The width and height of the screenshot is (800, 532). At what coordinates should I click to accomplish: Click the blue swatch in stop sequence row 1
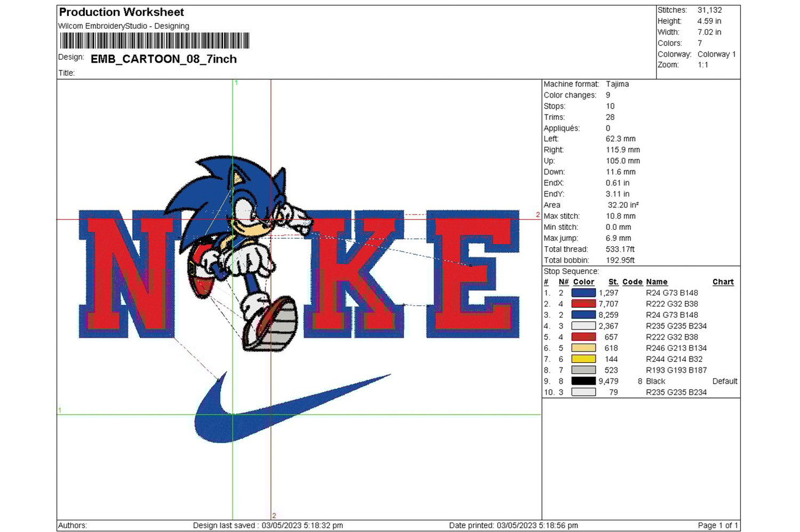583,293
